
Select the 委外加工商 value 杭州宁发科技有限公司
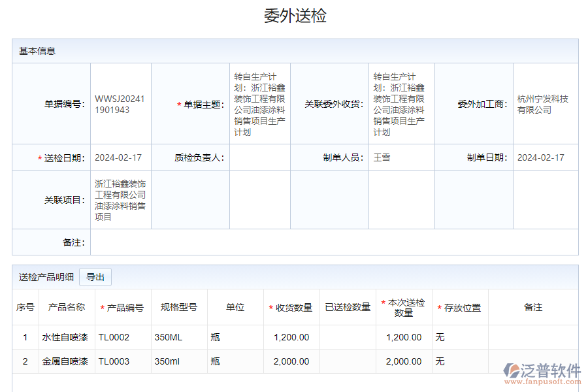point(544,104)
